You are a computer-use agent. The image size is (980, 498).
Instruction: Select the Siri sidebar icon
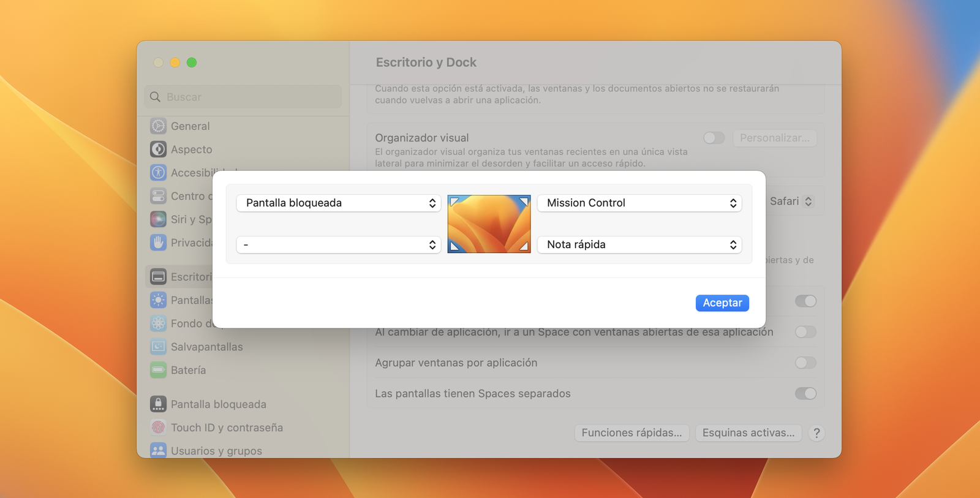(158, 219)
